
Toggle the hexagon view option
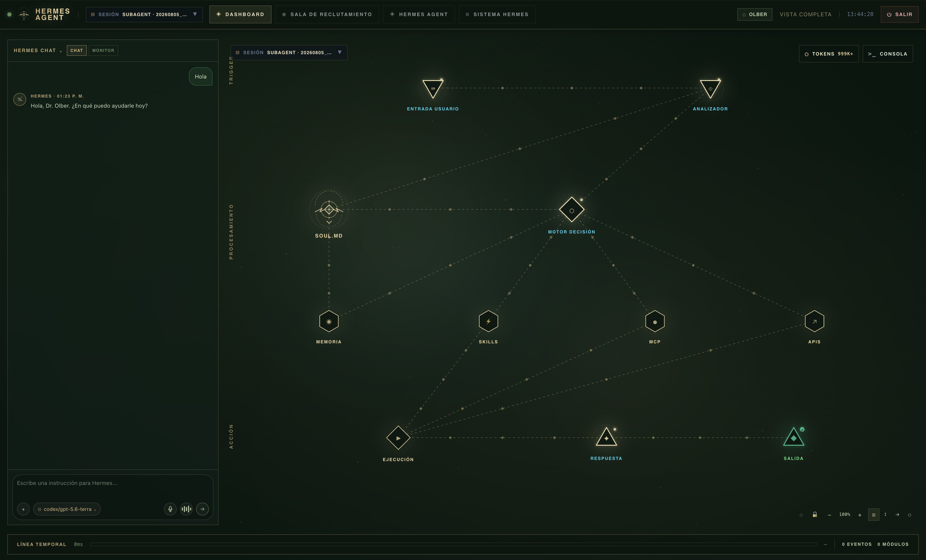coord(909,515)
